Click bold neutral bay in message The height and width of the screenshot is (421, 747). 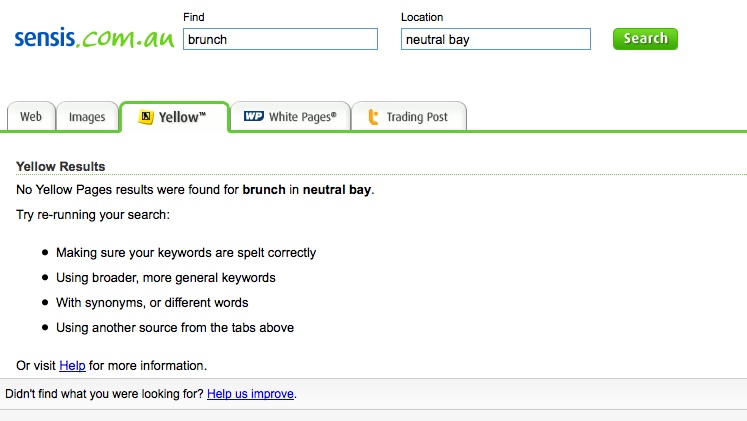(x=337, y=190)
